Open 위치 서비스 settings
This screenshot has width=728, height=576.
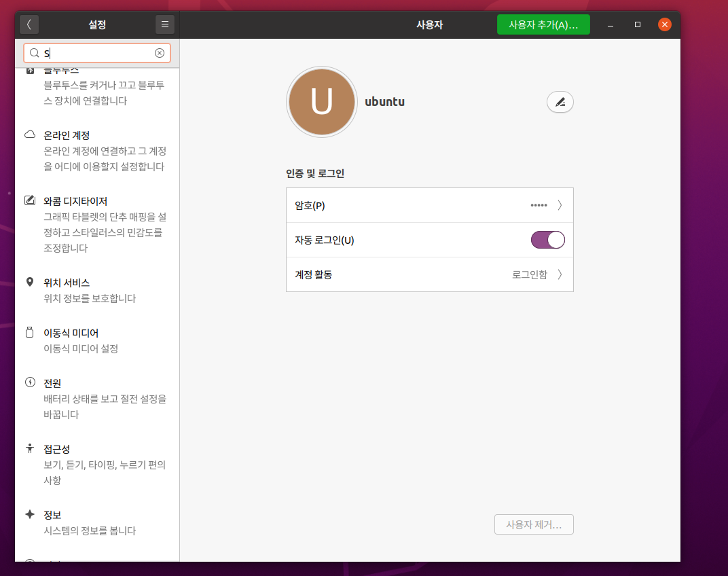[97, 290]
